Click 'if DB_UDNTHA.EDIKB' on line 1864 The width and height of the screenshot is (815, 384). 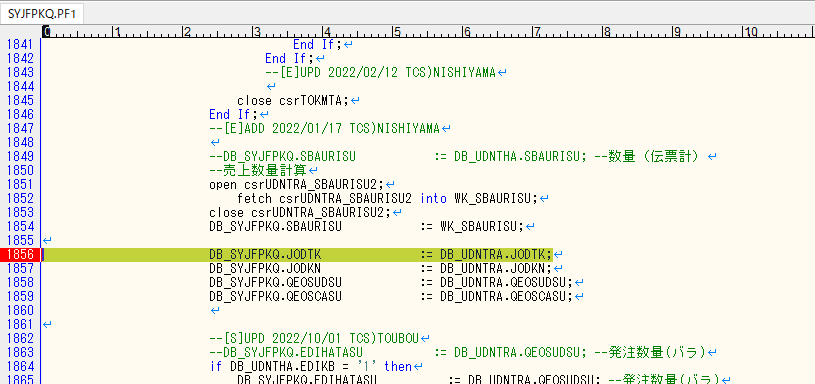coord(272,366)
